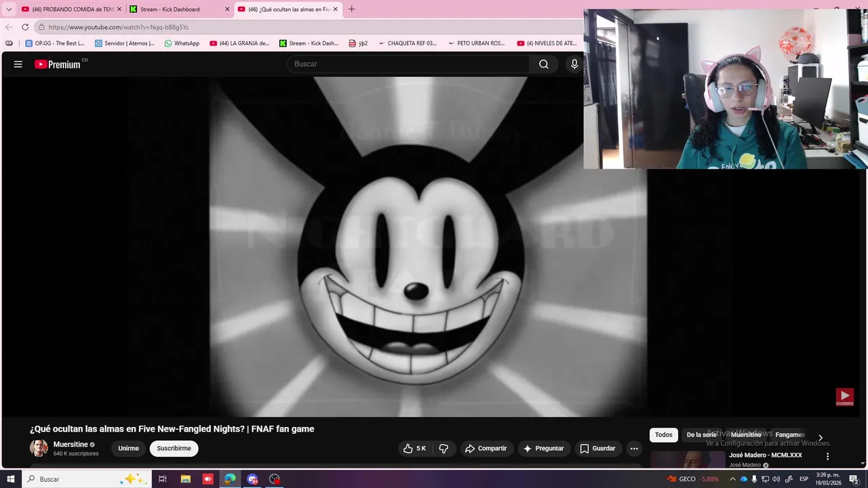Open options menu for José Madero - MCMLXXX

[x=827, y=457]
